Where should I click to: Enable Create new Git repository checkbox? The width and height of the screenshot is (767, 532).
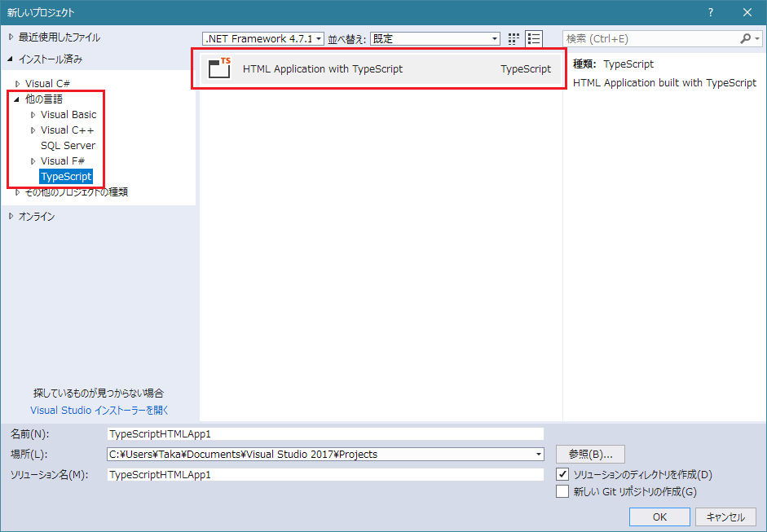point(562,491)
